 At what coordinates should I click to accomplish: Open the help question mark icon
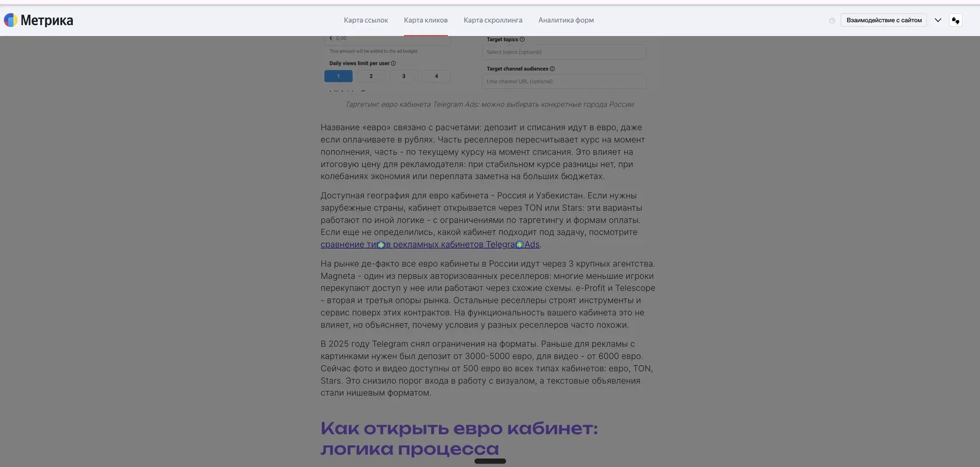point(832,20)
